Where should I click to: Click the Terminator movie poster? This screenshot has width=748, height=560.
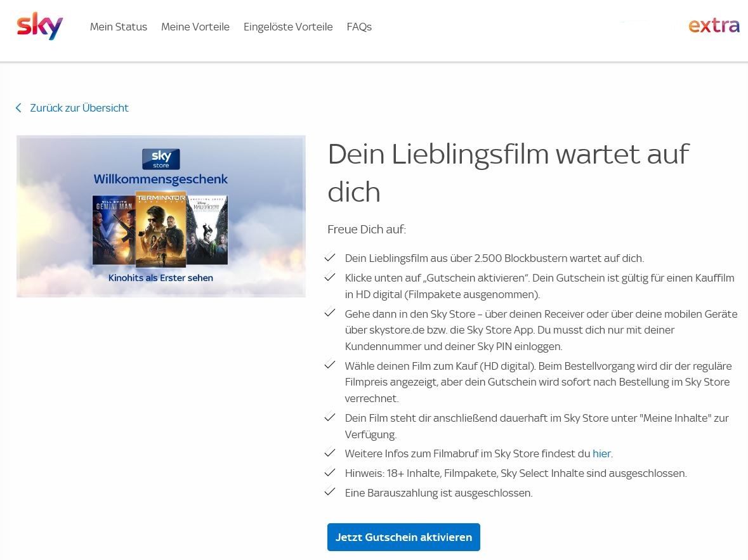click(x=161, y=230)
